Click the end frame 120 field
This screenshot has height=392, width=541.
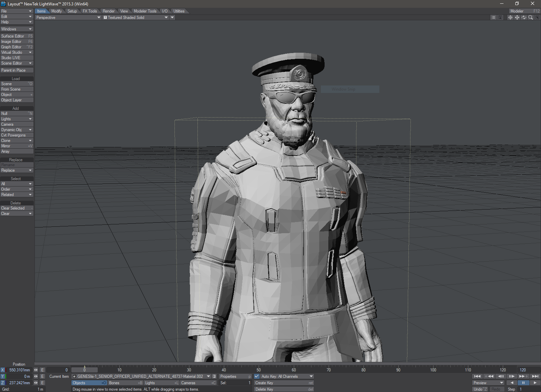click(528, 370)
